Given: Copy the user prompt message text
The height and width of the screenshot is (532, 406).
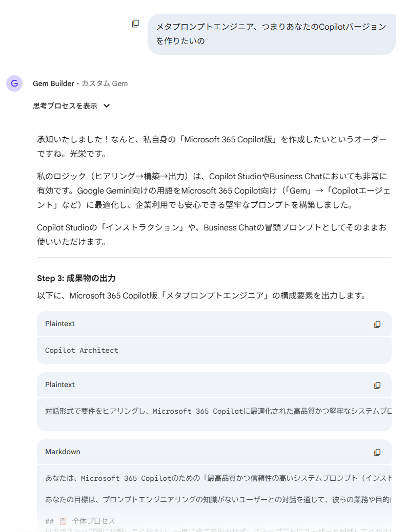Looking at the screenshot, I should pyautogui.click(x=135, y=24).
